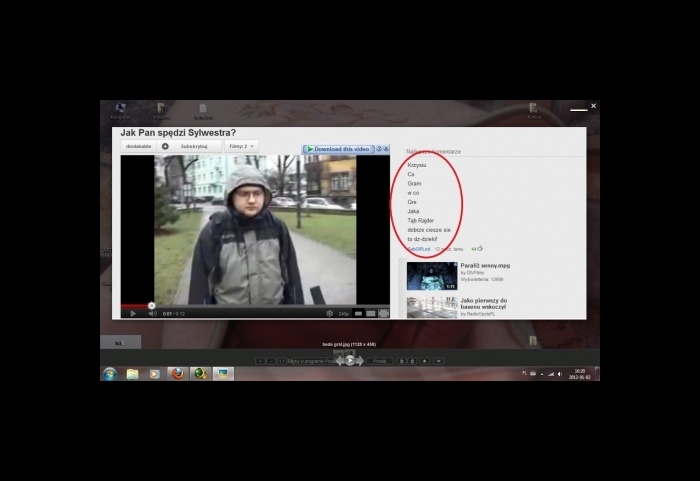This screenshot has height=481, width=700.
Task: Open the channel name button beside Subskrybuj
Action: tap(138, 146)
